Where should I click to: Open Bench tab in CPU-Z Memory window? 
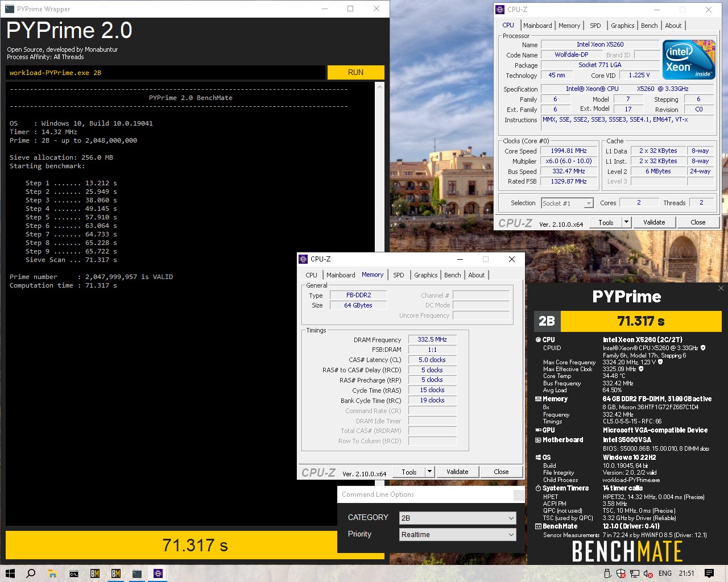coord(453,275)
